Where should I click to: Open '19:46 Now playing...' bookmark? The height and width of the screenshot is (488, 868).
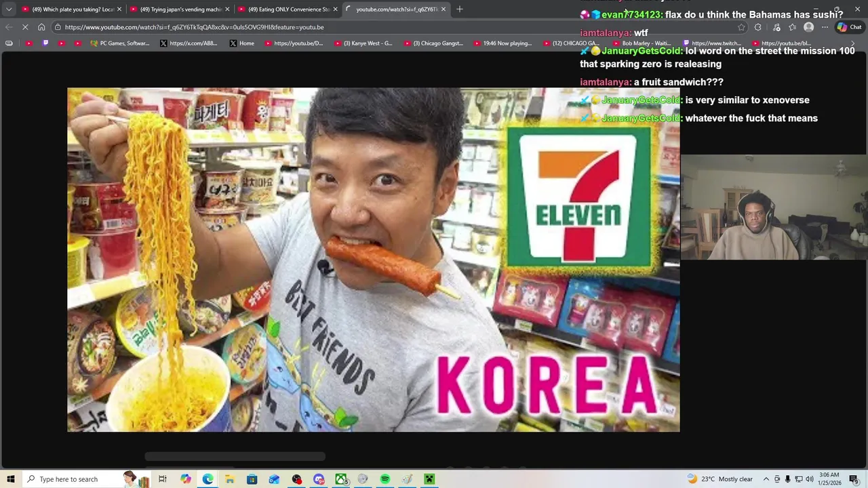click(x=503, y=43)
